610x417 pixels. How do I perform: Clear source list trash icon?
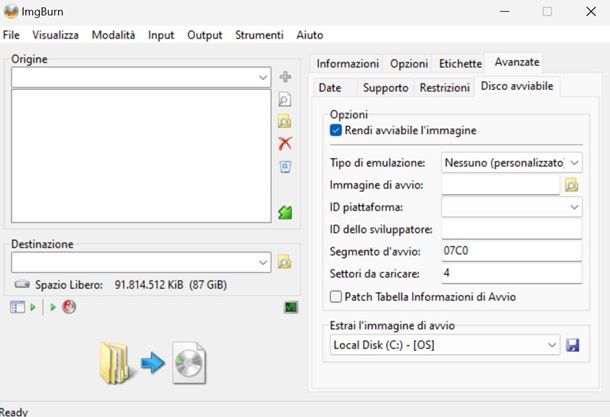pos(285,167)
